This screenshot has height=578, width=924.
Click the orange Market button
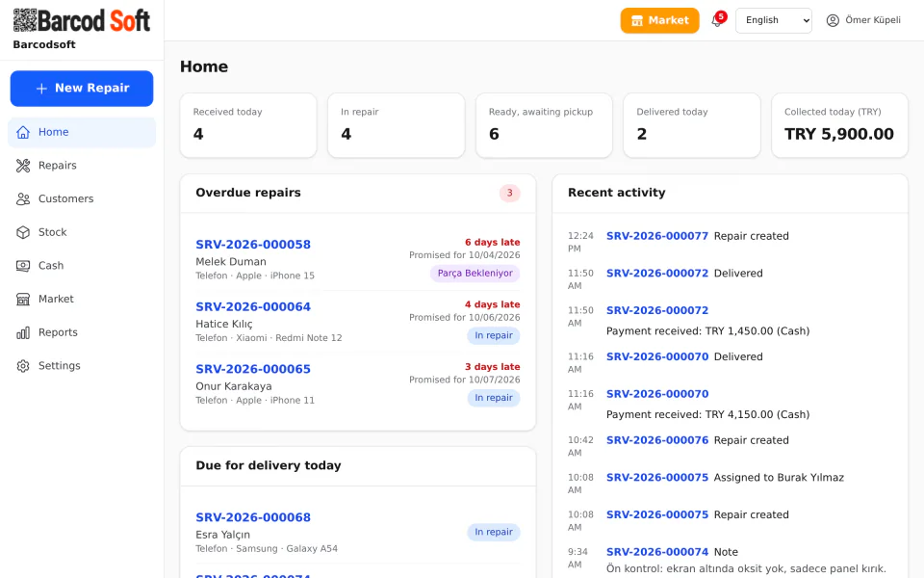(659, 20)
